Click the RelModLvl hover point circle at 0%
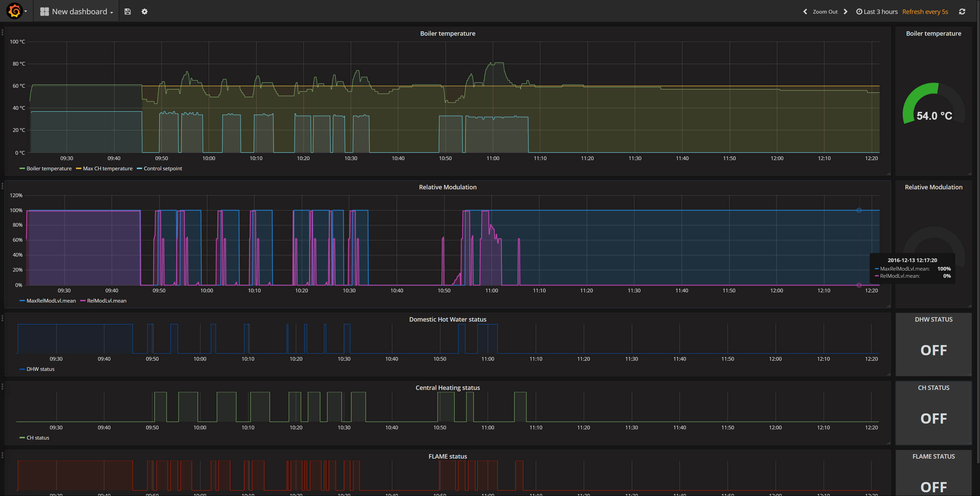This screenshot has width=980, height=496. [x=859, y=285]
